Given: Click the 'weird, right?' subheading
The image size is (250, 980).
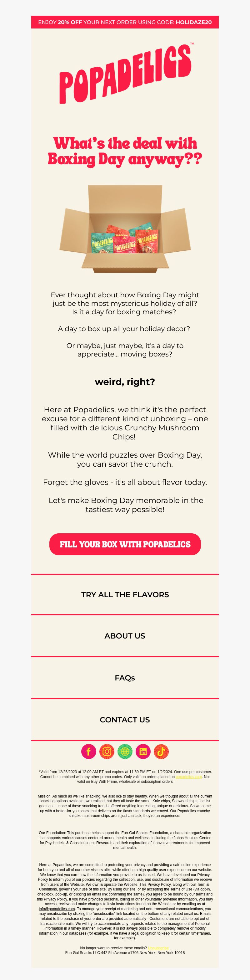Looking at the screenshot, I should pyautogui.click(x=125, y=382).
